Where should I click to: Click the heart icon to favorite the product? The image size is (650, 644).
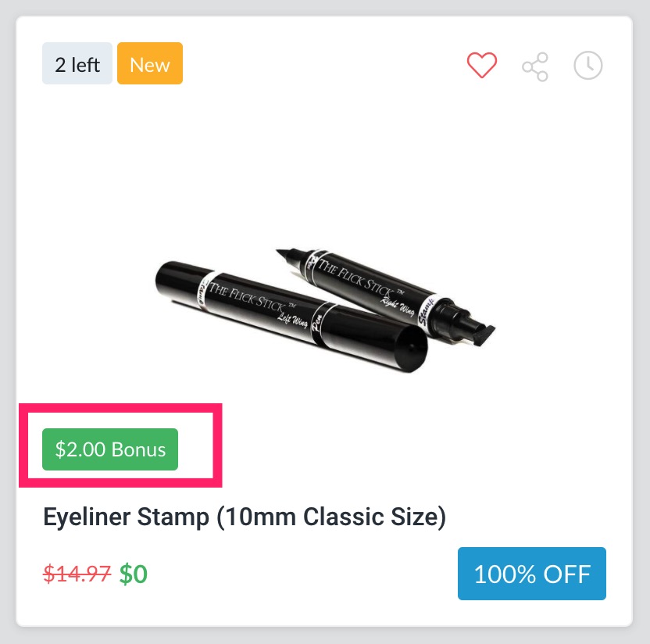coord(482,66)
